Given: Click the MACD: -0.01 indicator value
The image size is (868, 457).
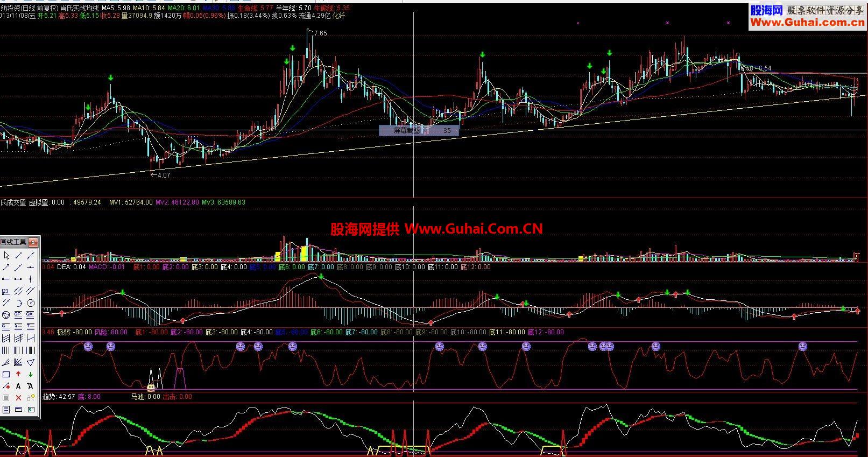Looking at the screenshot, I should (x=107, y=267).
